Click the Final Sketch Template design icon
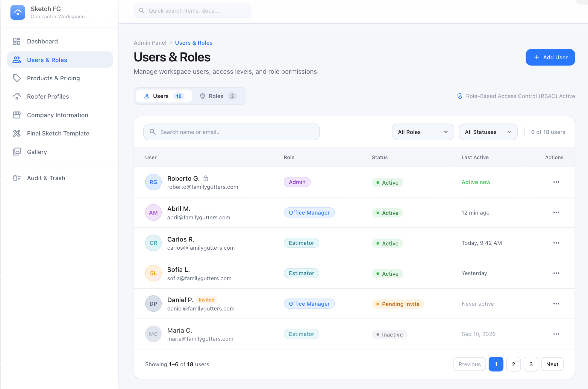 pyautogui.click(x=17, y=133)
